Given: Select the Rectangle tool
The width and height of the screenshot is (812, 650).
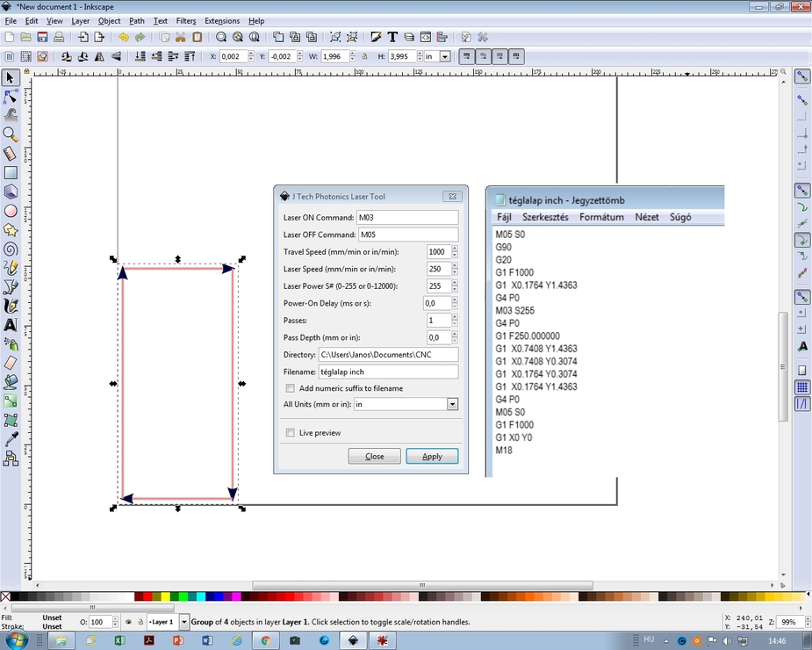Looking at the screenshot, I should click(x=11, y=173).
